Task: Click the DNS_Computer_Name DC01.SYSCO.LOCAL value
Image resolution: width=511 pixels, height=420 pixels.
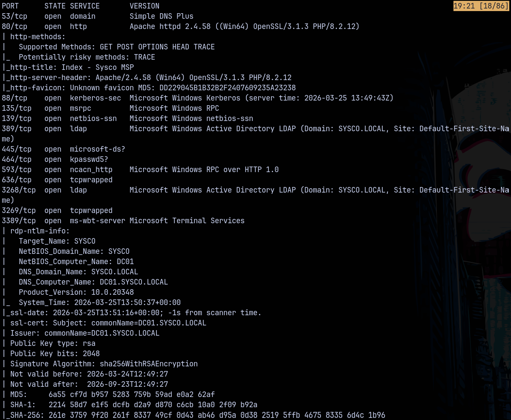Action: pos(133,282)
